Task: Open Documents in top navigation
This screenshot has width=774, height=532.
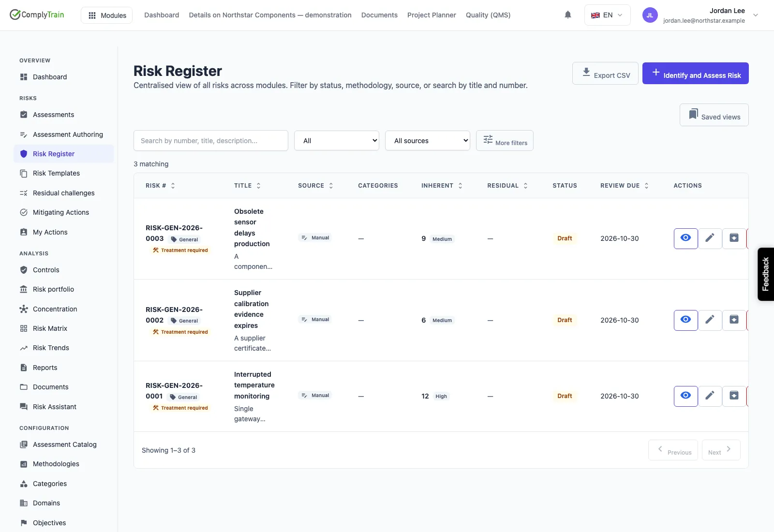Action: pyautogui.click(x=379, y=15)
